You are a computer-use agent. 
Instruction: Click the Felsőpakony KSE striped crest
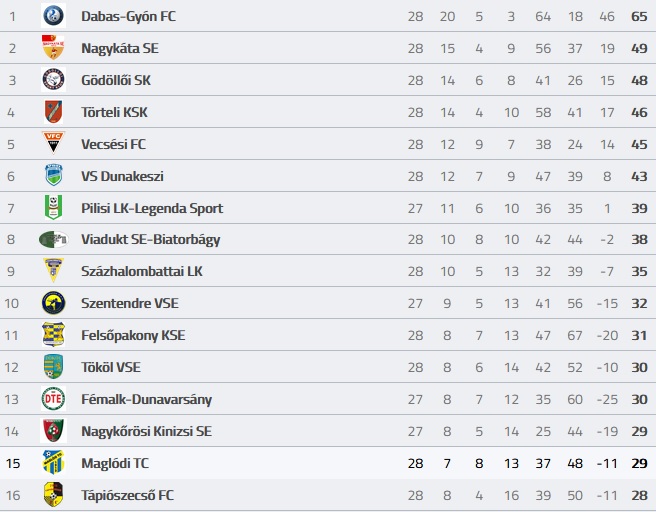click(x=54, y=335)
